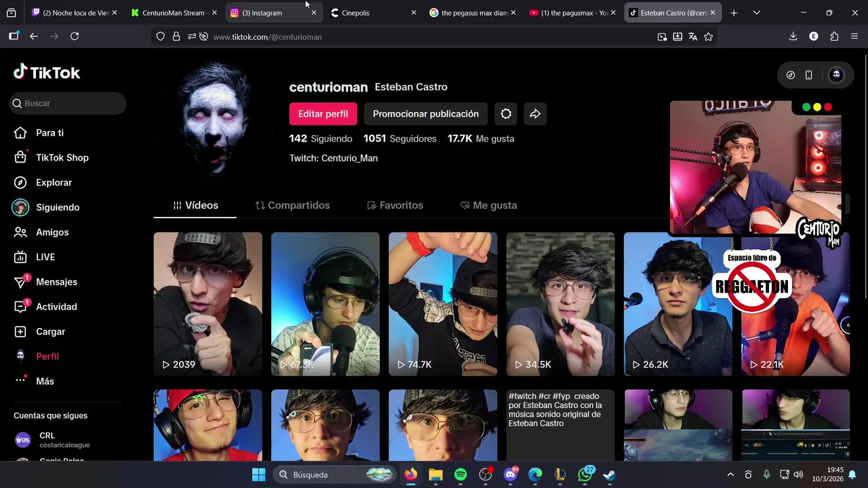Reload the current page
Screen dimensions: 868x488
pos(75,37)
